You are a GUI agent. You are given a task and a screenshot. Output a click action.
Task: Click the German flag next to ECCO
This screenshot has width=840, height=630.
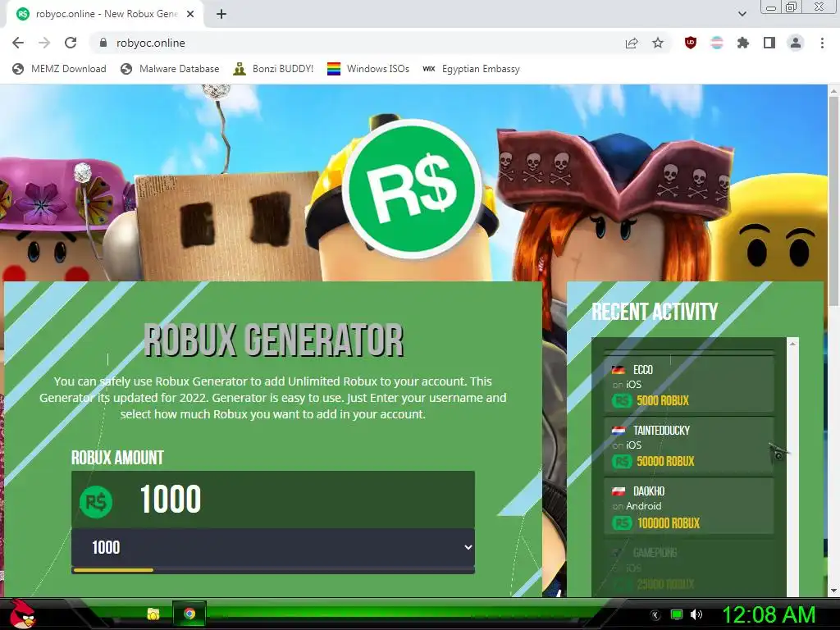619,370
